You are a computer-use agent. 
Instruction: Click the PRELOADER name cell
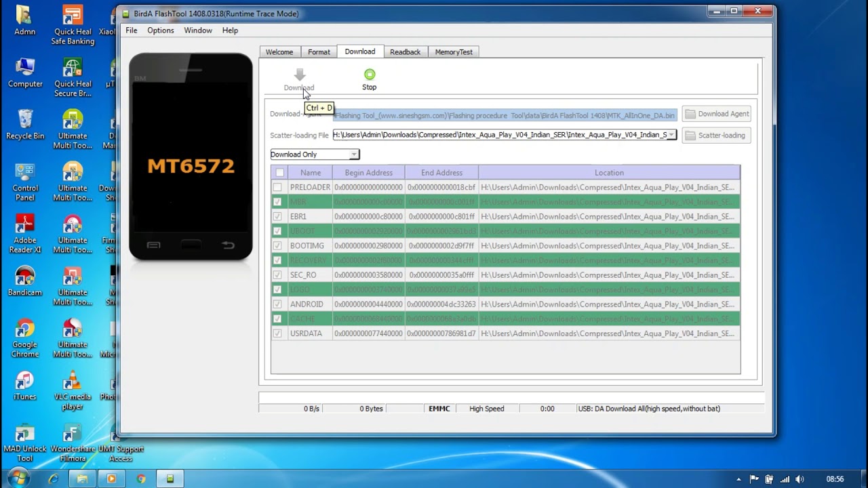[x=310, y=187]
